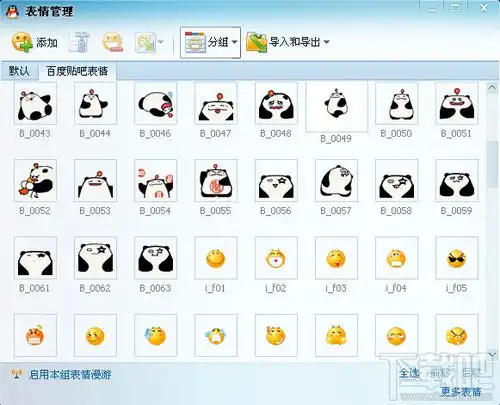Click the i_f05 file name label

456,288
